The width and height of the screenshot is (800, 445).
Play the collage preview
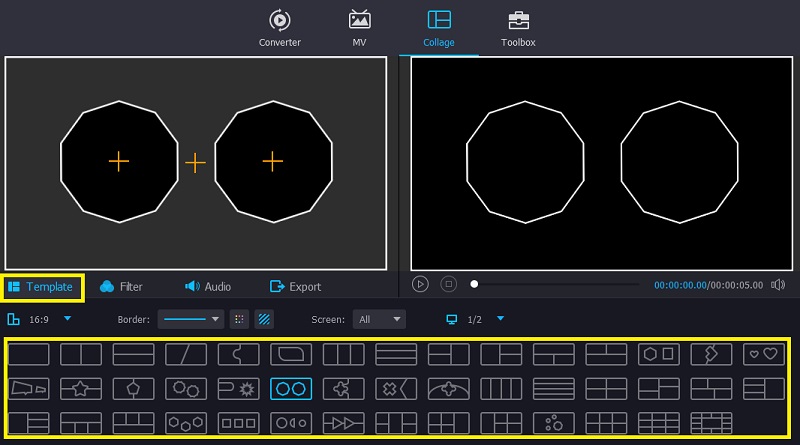pyautogui.click(x=421, y=285)
